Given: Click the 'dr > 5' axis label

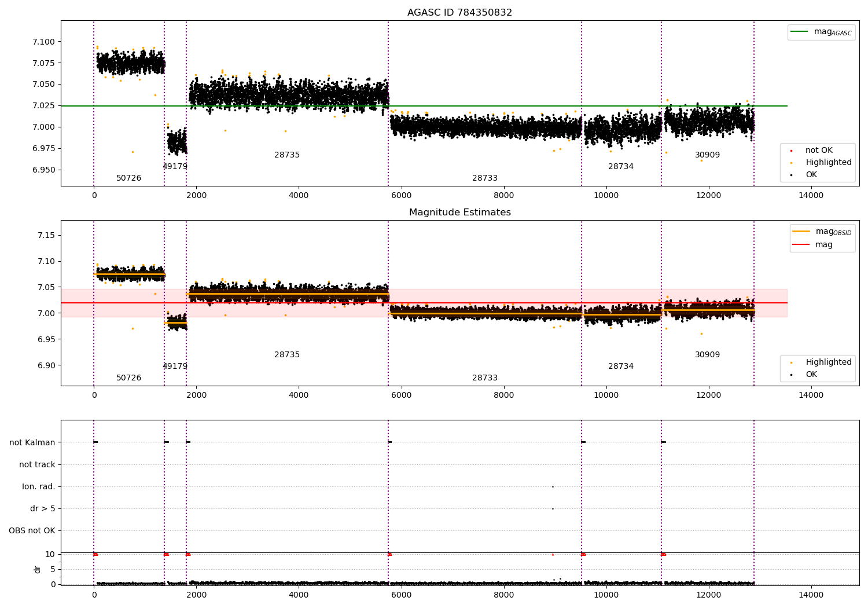Looking at the screenshot, I should coord(43,509).
